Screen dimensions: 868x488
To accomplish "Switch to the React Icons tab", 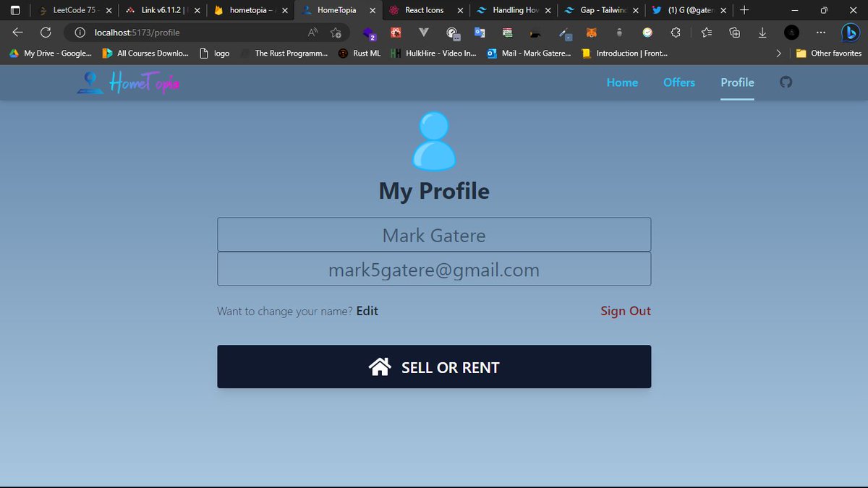I will pyautogui.click(x=426, y=10).
